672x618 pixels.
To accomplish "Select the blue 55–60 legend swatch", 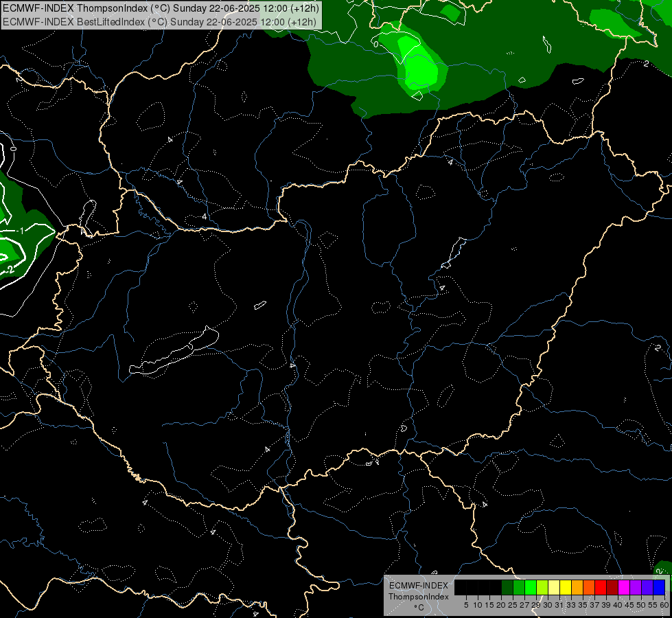I will click(659, 587).
